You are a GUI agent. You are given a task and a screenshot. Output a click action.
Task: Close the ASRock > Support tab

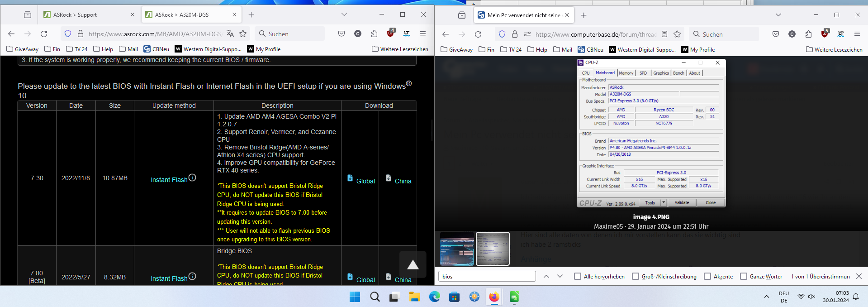coord(133,14)
